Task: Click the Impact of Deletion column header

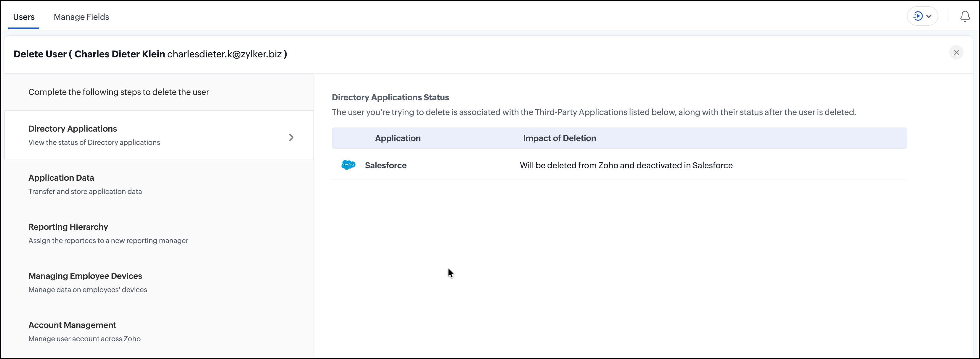Action: click(559, 138)
